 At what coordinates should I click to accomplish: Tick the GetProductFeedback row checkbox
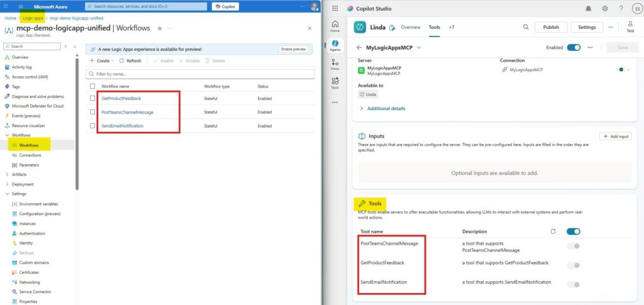point(92,99)
